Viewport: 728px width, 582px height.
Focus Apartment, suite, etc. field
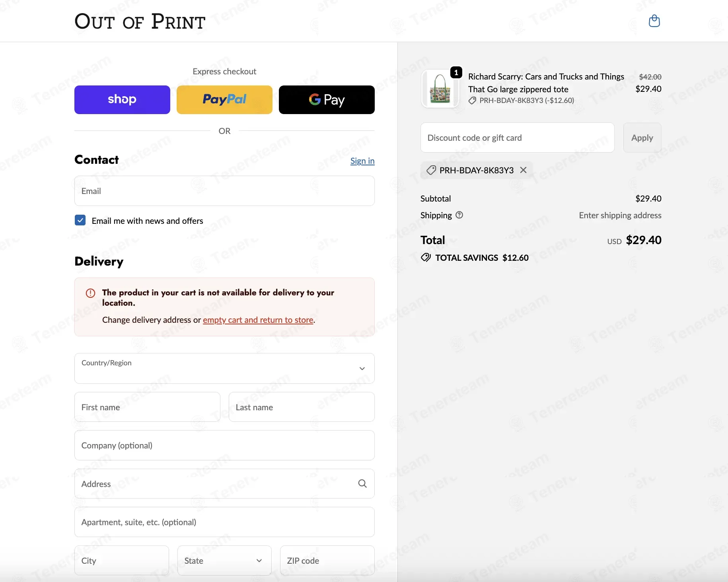click(224, 522)
